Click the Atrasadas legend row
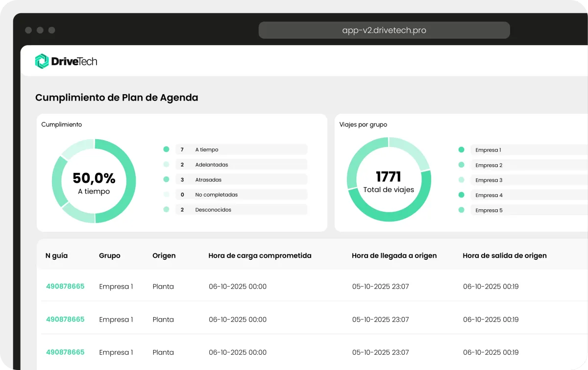 242,180
